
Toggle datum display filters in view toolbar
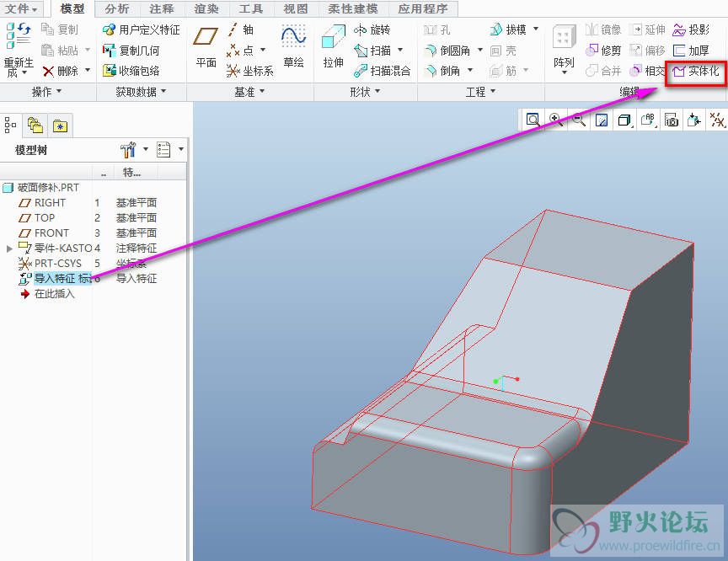[717, 120]
